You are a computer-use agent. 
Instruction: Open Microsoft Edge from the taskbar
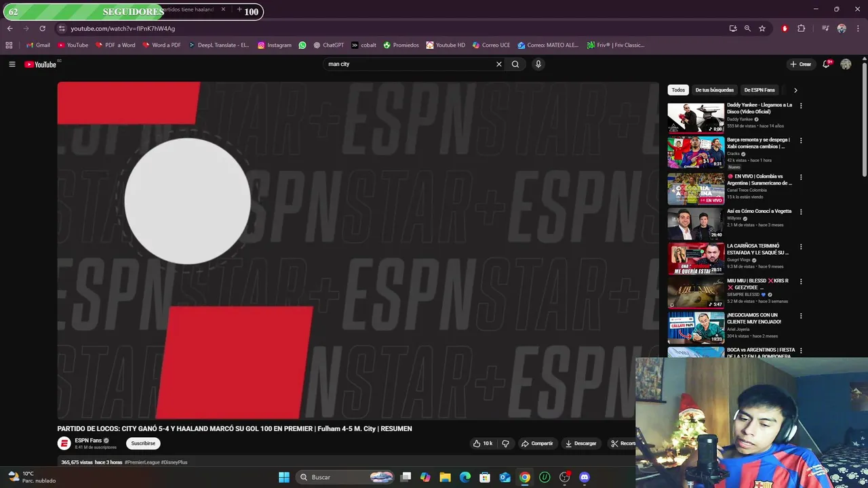coord(465,477)
